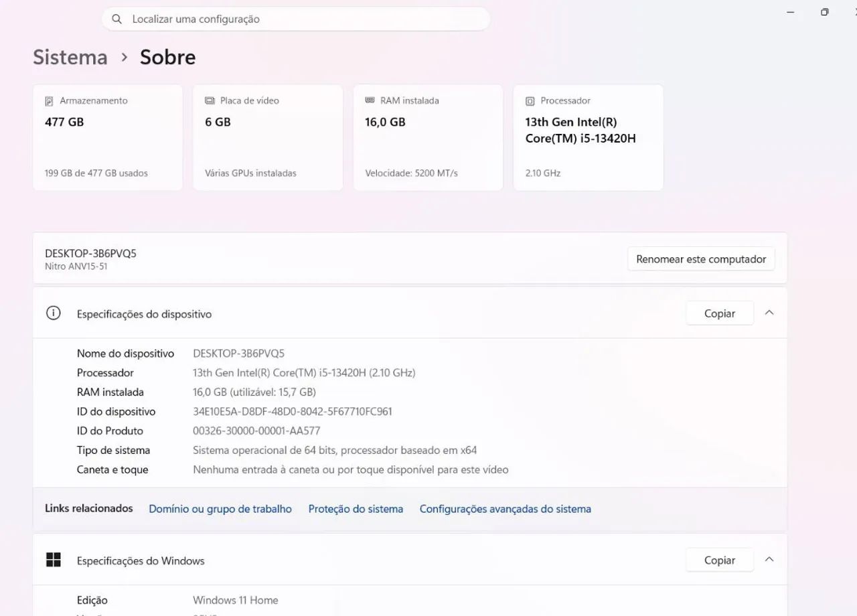Click the Sobre page heading
The height and width of the screenshot is (616, 857).
(168, 58)
